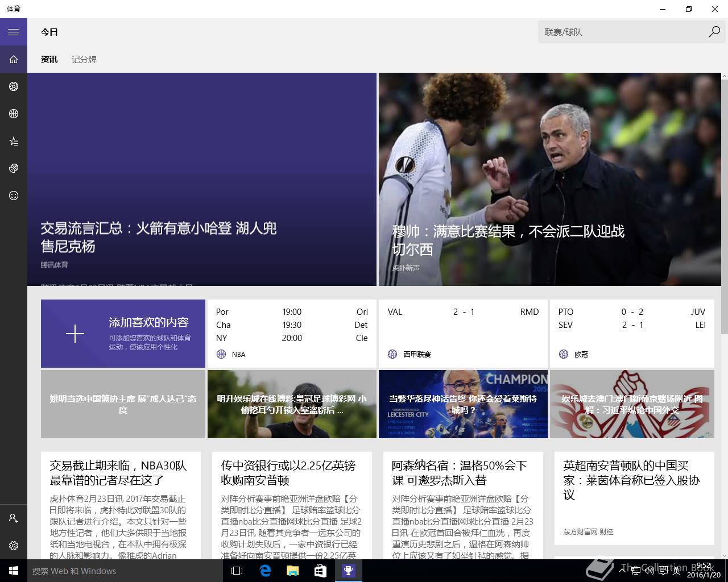Open the PTO 0 - 2 JUV score tile
Image resolution: width=728 pixels, height=582 pixels.
click(632, 334)
